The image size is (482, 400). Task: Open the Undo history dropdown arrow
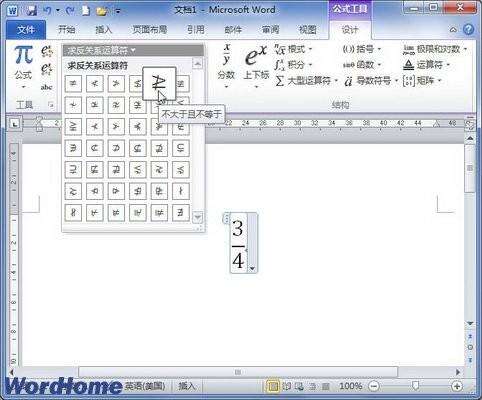click(x=57, y=11)
